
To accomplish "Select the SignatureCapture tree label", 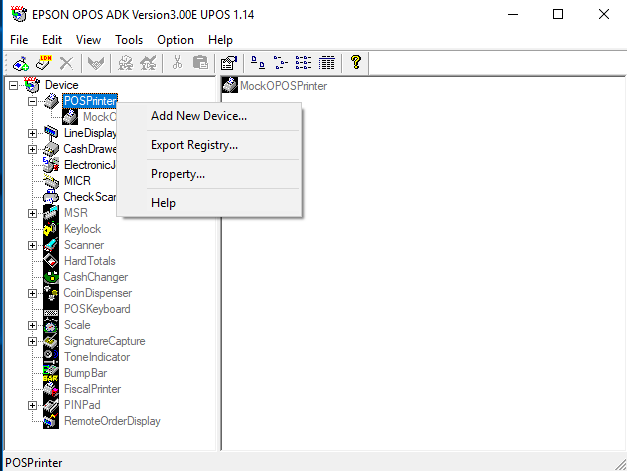I will pyautogui.click(x=104, y=341).
